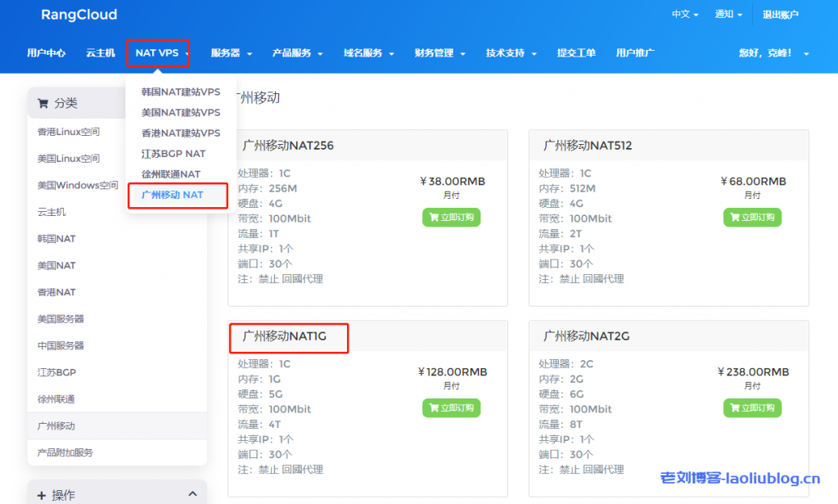Click 立即订购 for 广州移动NAT256
This screenshot has height=504, width=838.
(452, 218)
